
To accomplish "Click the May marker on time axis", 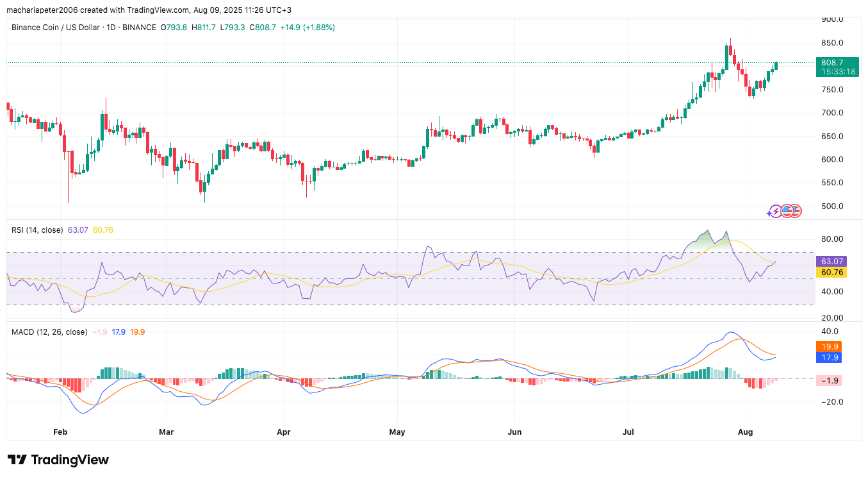I will (397, 432).
